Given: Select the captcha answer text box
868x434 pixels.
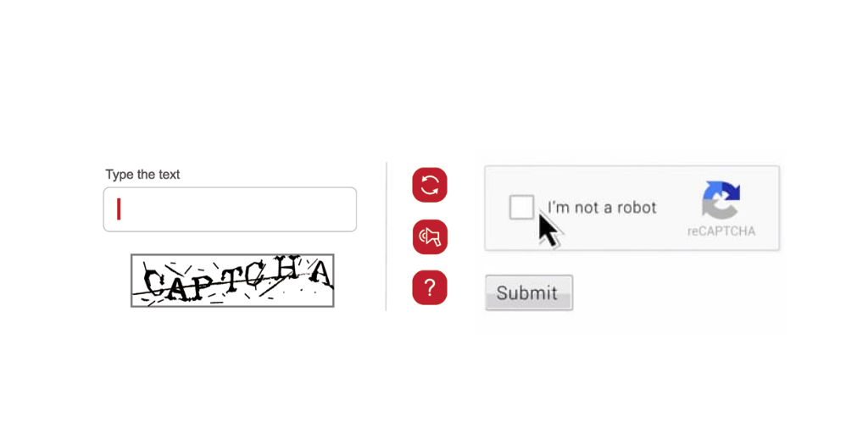Looking at the screenshot, I should click(x=230, y=209).
